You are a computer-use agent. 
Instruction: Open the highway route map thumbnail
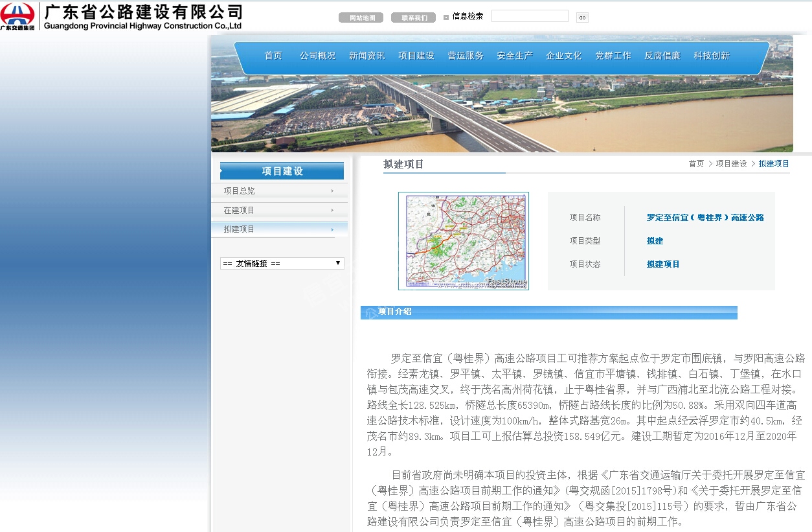click(464, 241)
